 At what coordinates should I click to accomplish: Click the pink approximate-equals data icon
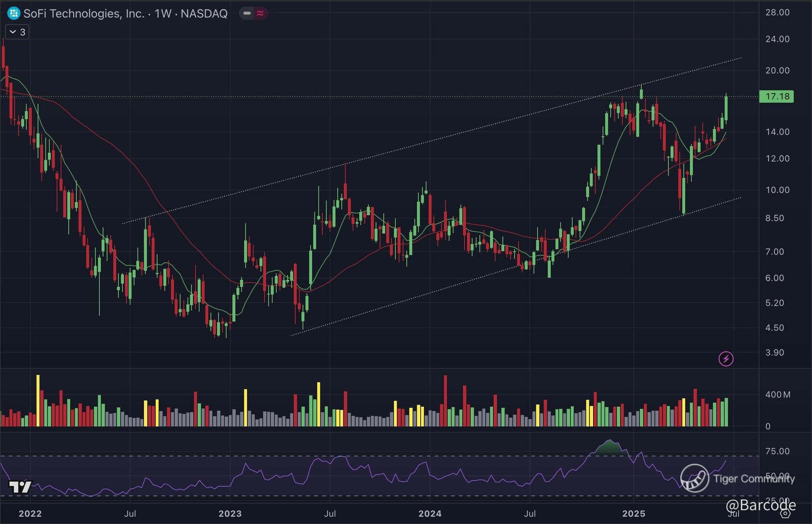[x=260, y=13]
